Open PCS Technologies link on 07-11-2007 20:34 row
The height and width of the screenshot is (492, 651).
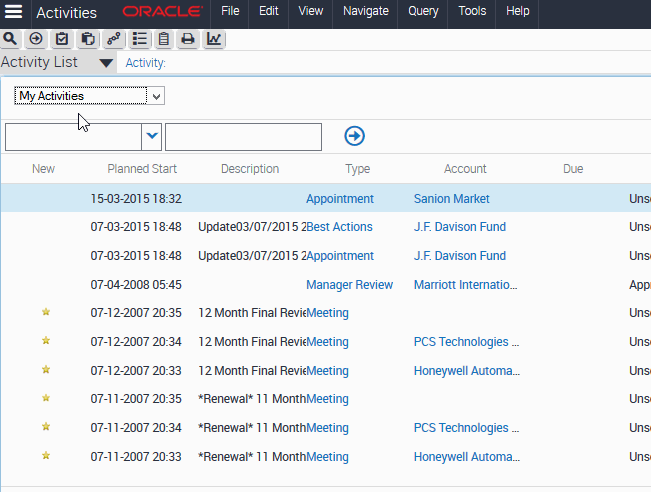pyautogui.click(x=466, y=428)
